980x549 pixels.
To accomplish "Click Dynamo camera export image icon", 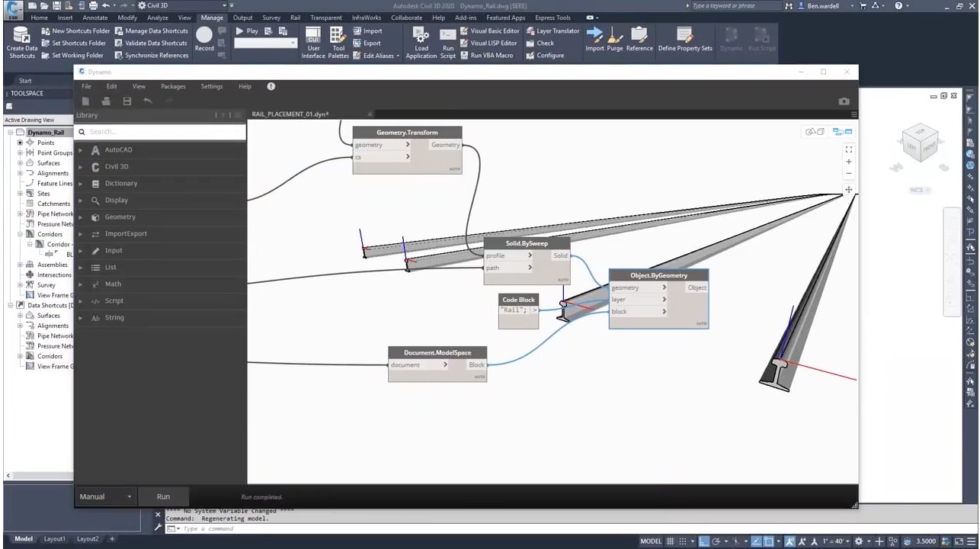I will 844,101.
